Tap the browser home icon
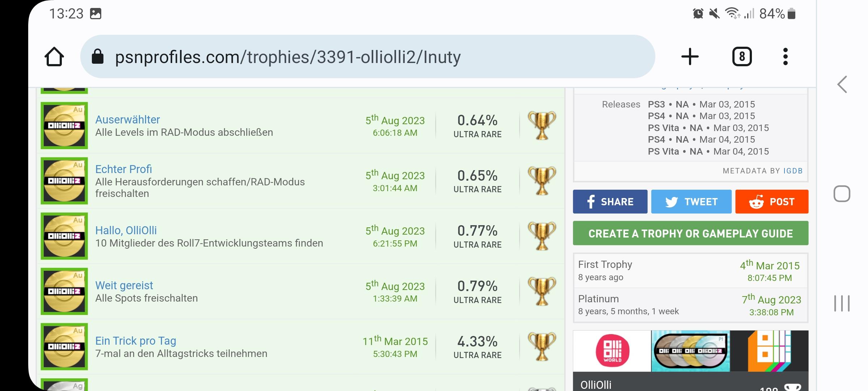This screenshot has width=868, height=391. [x=54, y=57]
